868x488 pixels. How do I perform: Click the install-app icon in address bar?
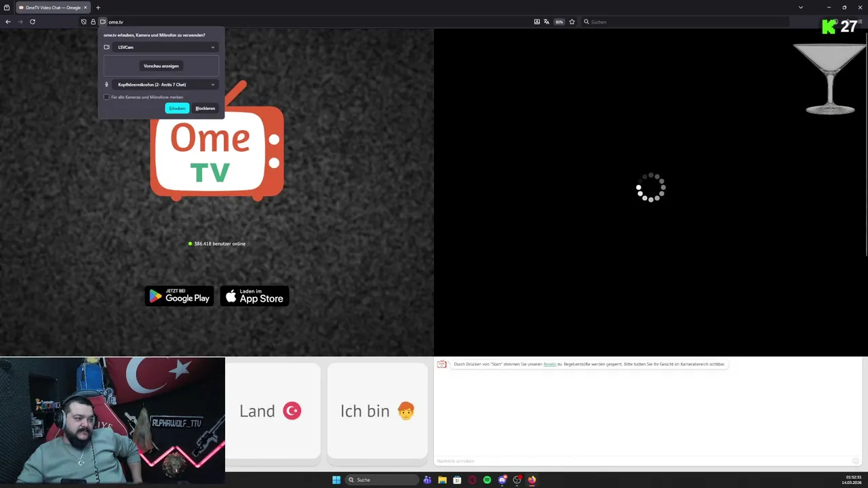[x=537, y=22]
